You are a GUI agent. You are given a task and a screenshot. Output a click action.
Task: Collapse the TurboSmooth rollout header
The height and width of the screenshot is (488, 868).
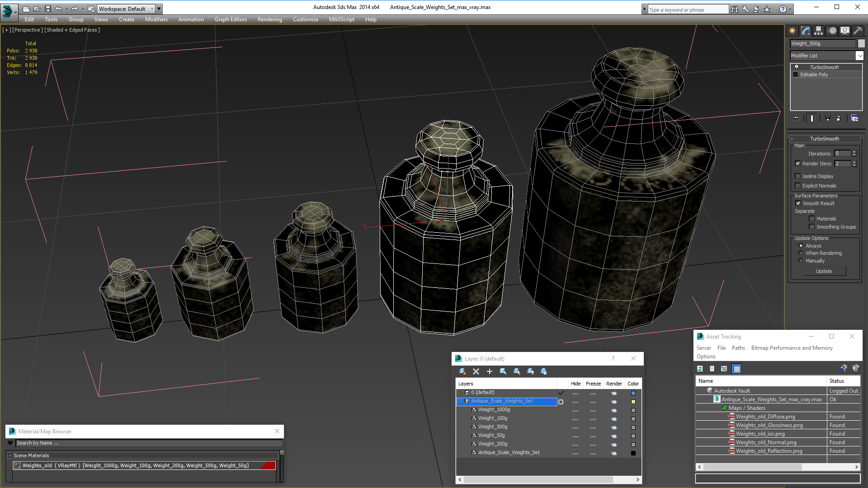tap(824, 139)
